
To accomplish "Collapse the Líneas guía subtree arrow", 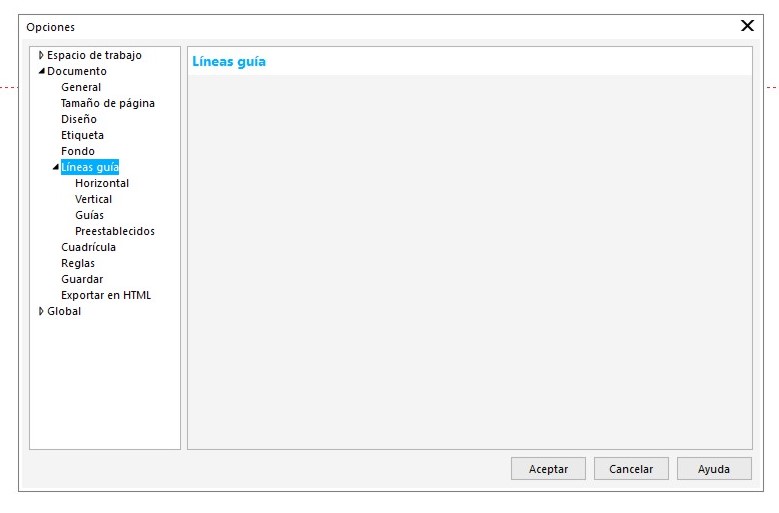I will 55,168.
